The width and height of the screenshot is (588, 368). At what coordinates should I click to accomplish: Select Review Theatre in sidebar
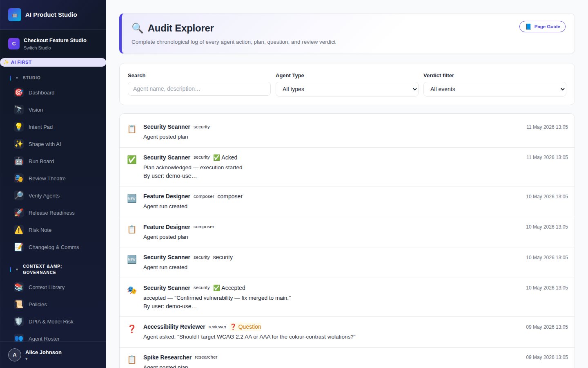pos(53,178)
